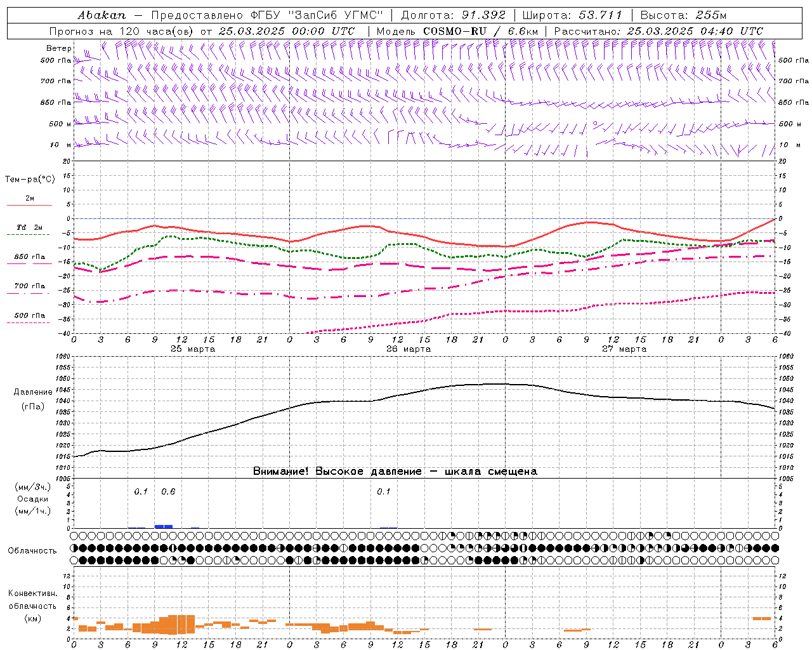Click the station name "Abakan" in the header

101,15
